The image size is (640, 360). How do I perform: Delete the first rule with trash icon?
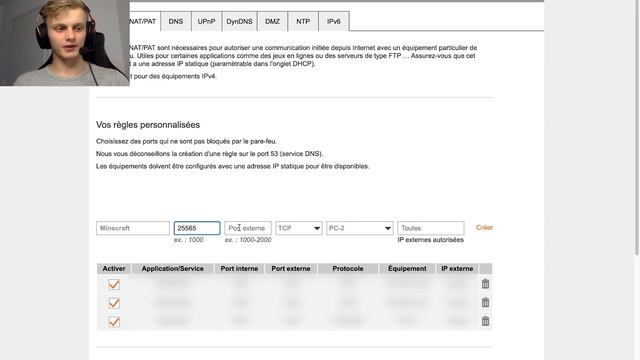tap(485, 284)
